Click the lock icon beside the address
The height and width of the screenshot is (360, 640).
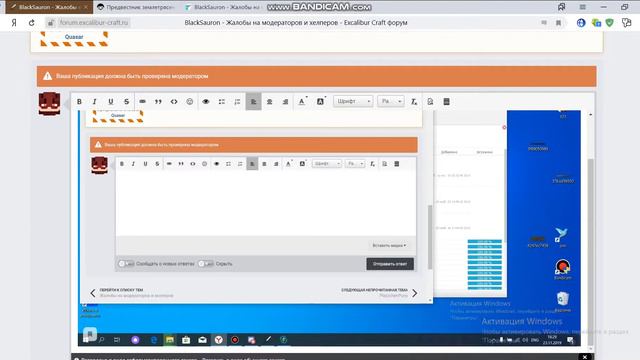point(50,23)
